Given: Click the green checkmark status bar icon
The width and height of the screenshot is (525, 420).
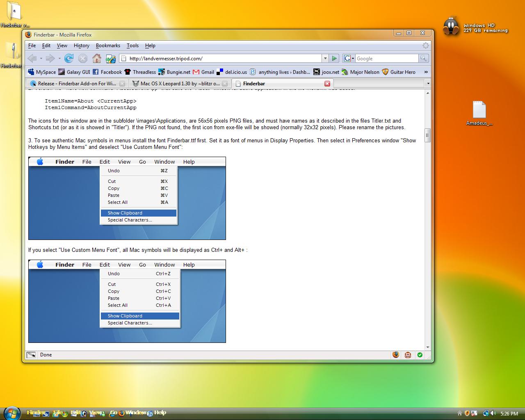Looking at the screenshot, I should click(420, 355).
